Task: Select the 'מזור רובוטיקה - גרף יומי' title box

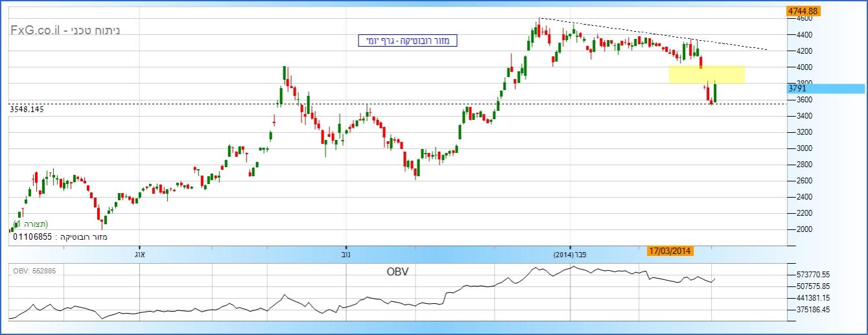Action: coord(408,41)
